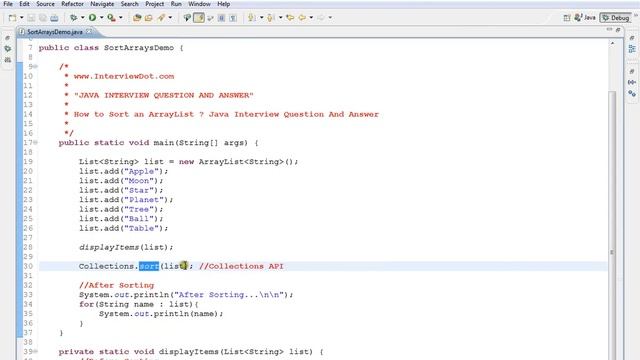Toggle Show Whitespace Characters
Image resolution: width=640 pixels, height=360 pixels.
coord(233,18)
